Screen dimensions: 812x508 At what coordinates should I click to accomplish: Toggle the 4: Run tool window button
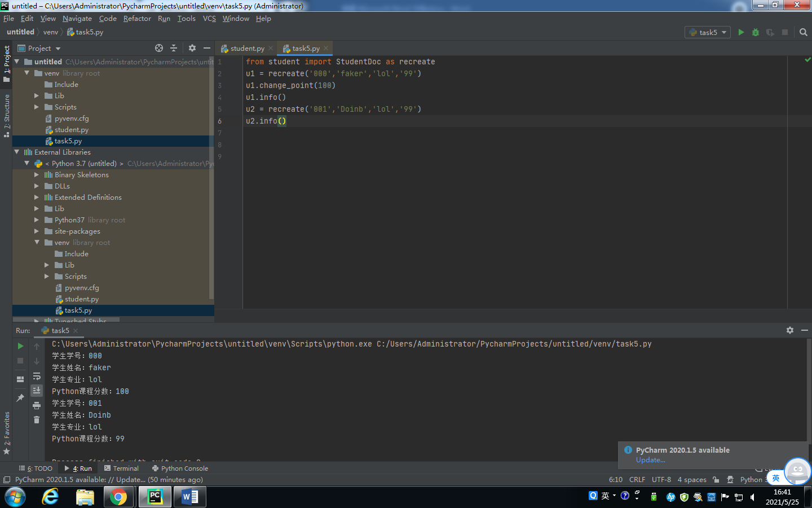click(78, 468)
